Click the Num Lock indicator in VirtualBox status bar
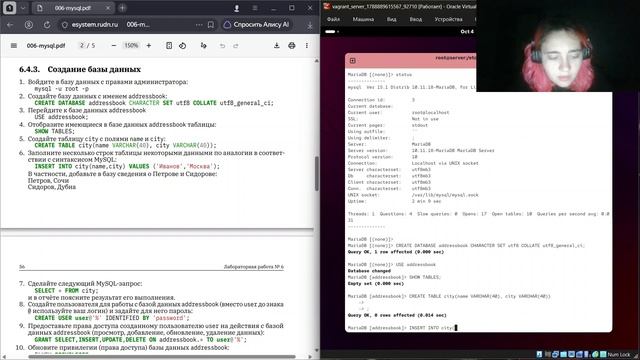 click(620, 354)
